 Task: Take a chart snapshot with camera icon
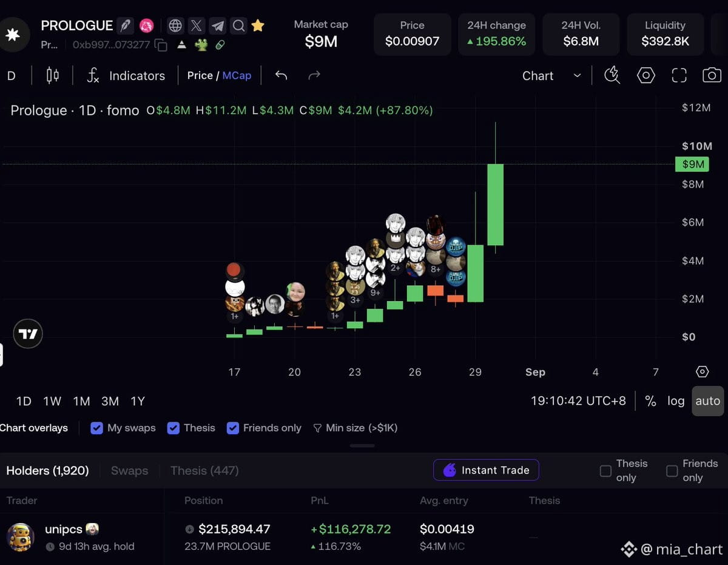[x=712, y=75]
